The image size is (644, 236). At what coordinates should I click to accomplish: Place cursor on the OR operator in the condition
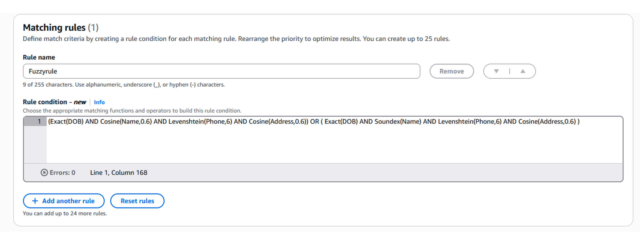315,121
